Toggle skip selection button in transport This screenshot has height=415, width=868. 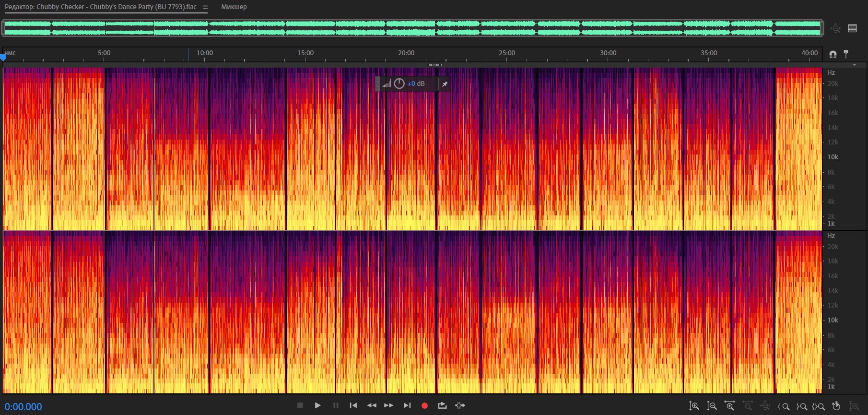pos(460,405)
